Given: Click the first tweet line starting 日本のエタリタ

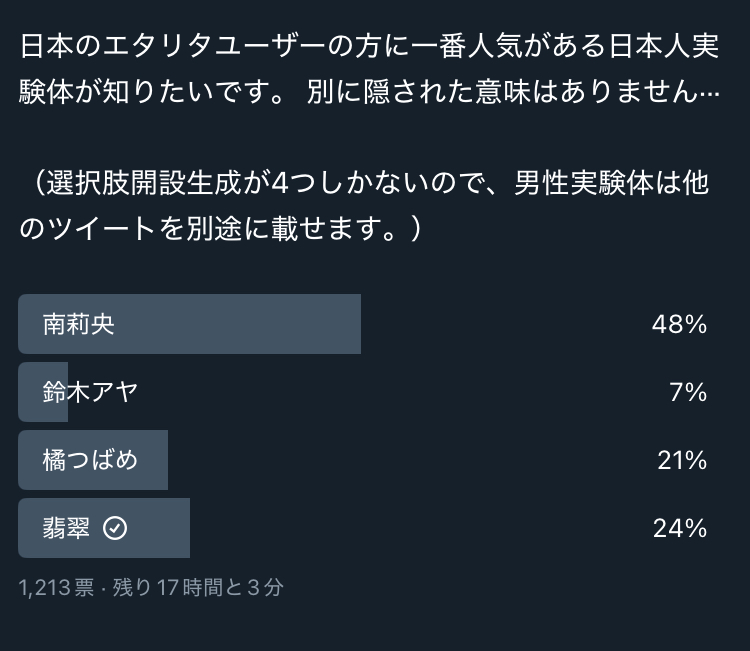Looking at the screenshot, I should pyautogui.click(x=369, y=46).
